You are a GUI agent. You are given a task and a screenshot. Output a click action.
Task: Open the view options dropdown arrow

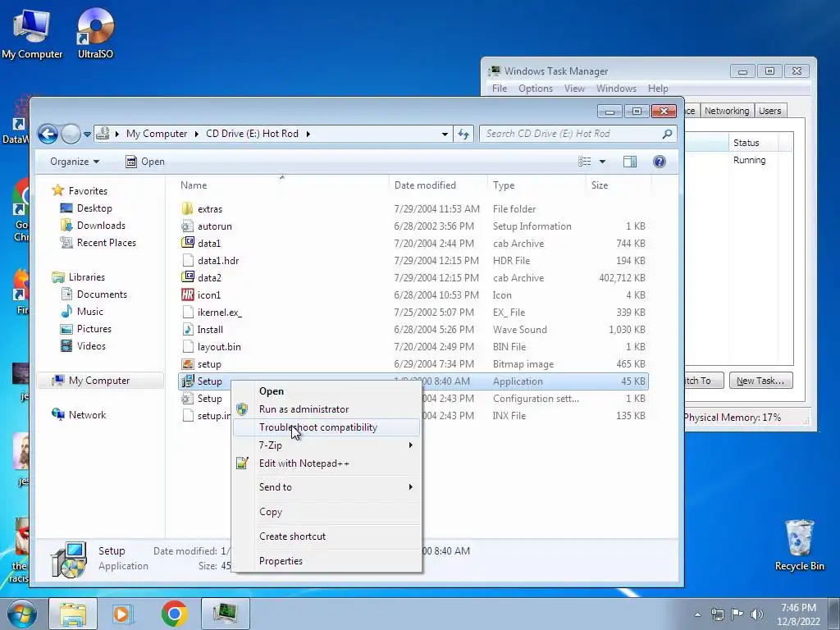(602, 162)
